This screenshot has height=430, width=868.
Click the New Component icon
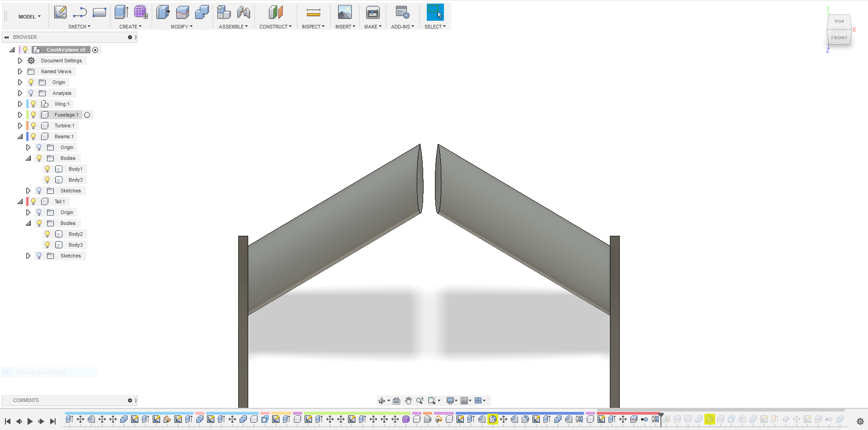(x=224, y=12)
